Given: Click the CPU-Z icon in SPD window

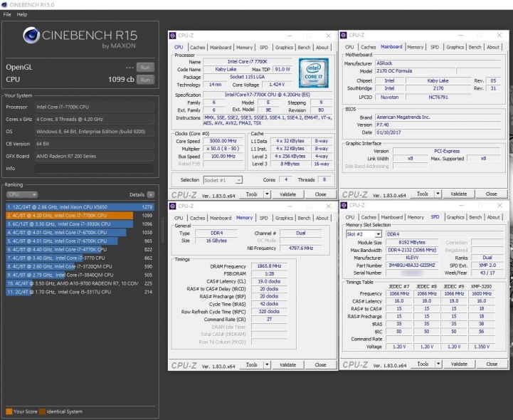Looking at the screenshot, I should tap(344, 205).
